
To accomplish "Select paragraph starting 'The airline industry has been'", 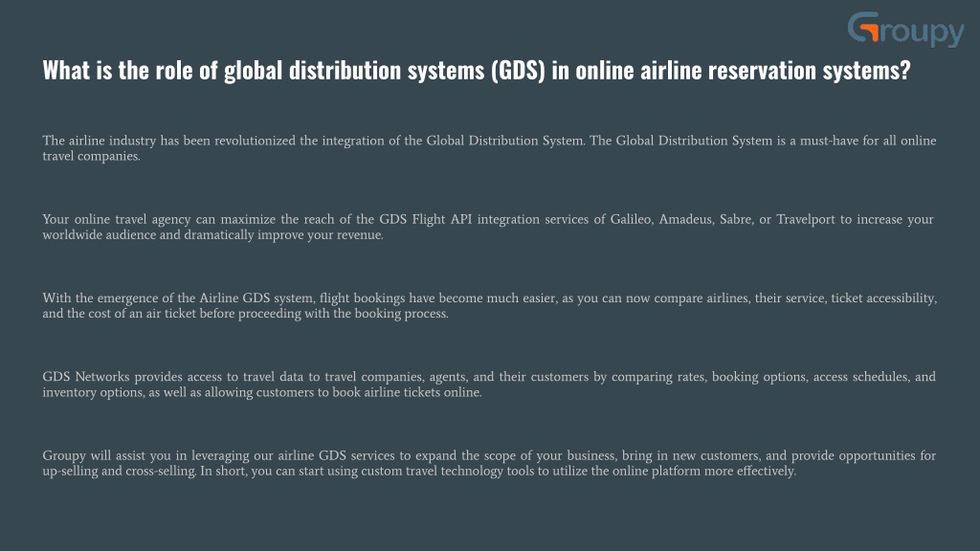I will click(489, 148).
